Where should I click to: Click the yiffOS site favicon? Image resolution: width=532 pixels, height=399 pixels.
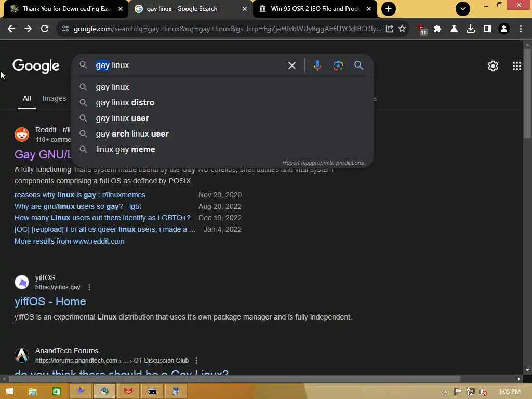(x=22, y=282)
